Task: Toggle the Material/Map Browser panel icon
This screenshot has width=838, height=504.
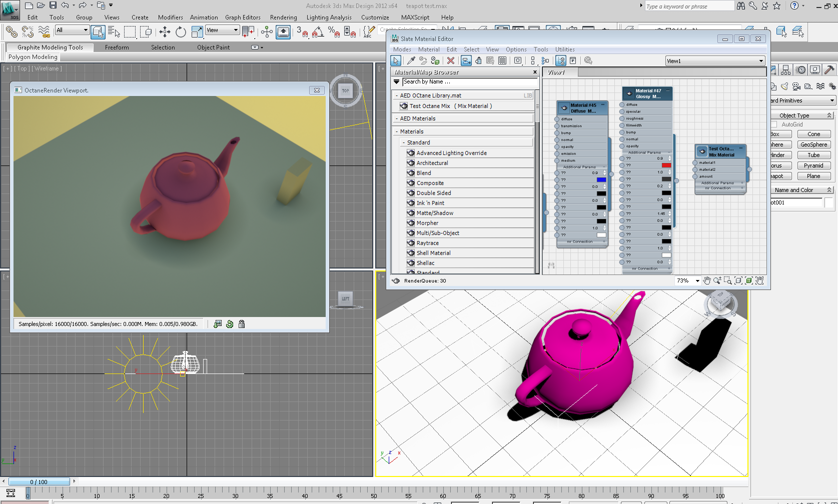Action: pos(561,60)
